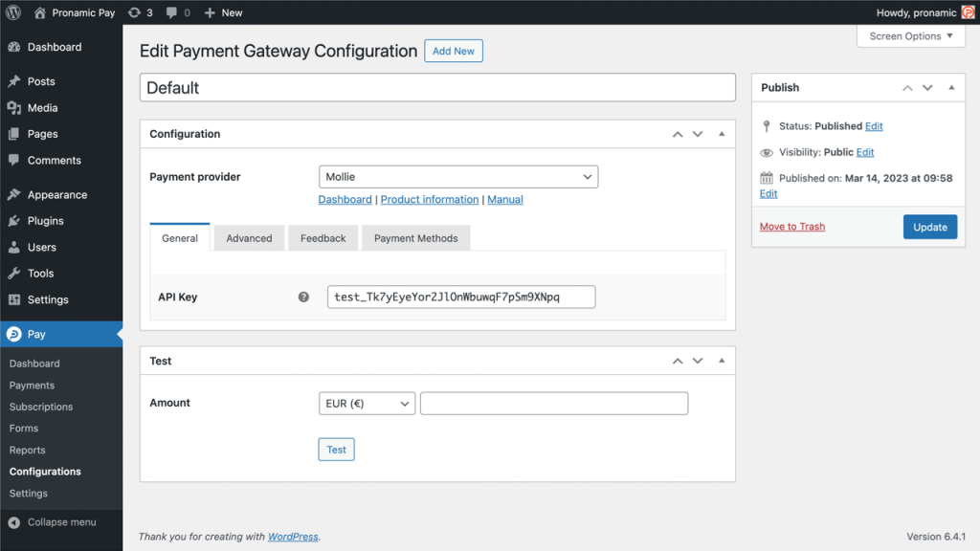Switch to the Advanced tab
Image resolution: width=980 pixels, height=551 pixels.
pyautogui.click(x=249, y=238)
